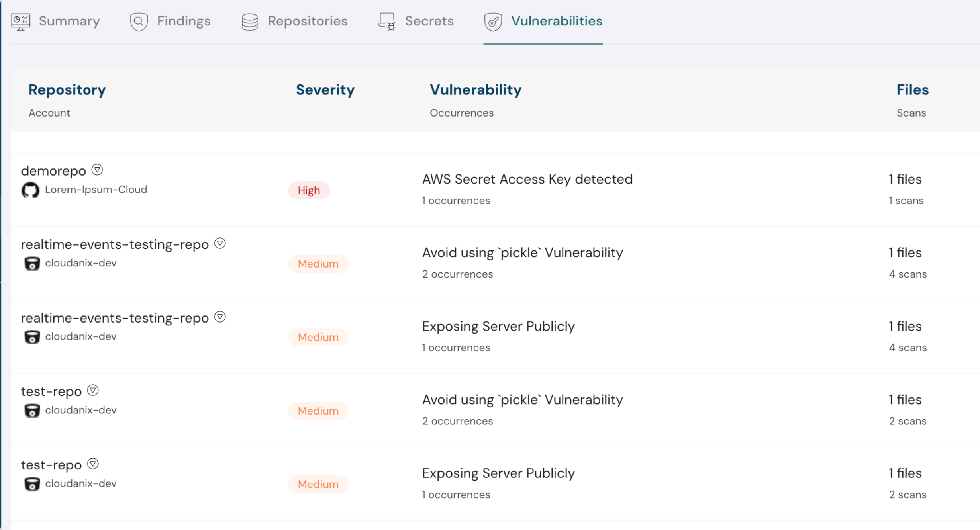Select the Bitbucket icon next to test-repo account
The height and width of the screenshot is (530, 980).
pyautogui.click(x=32, y=411)
